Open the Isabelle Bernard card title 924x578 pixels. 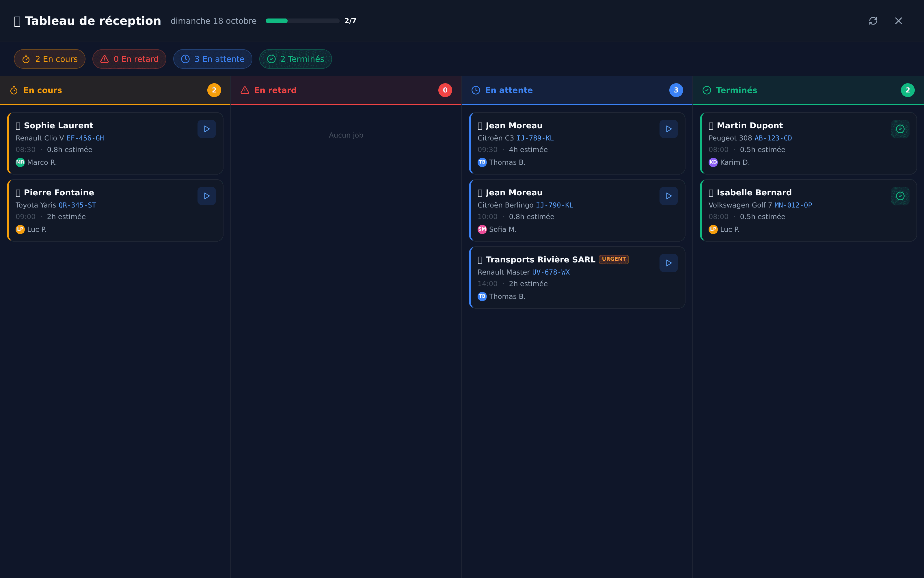coord(750,193)
